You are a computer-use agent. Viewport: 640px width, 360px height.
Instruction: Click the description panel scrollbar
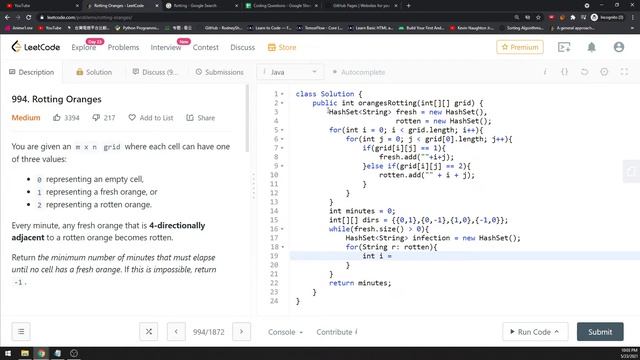tap(247, 119)
